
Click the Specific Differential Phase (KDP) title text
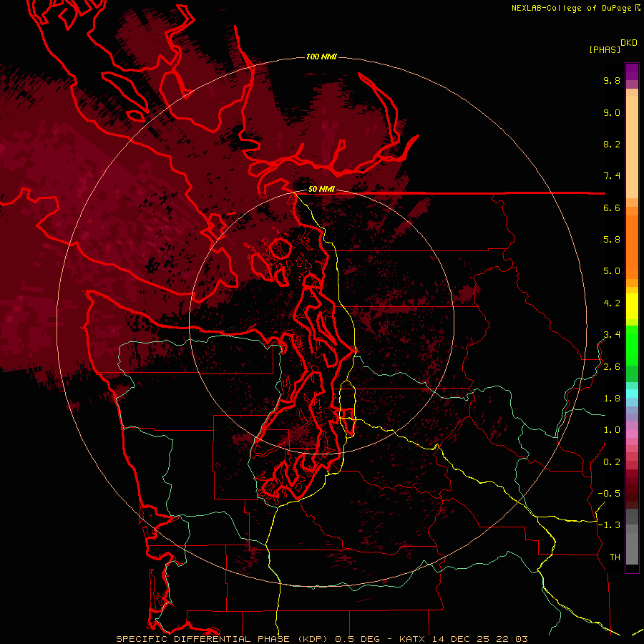[223, 639]
